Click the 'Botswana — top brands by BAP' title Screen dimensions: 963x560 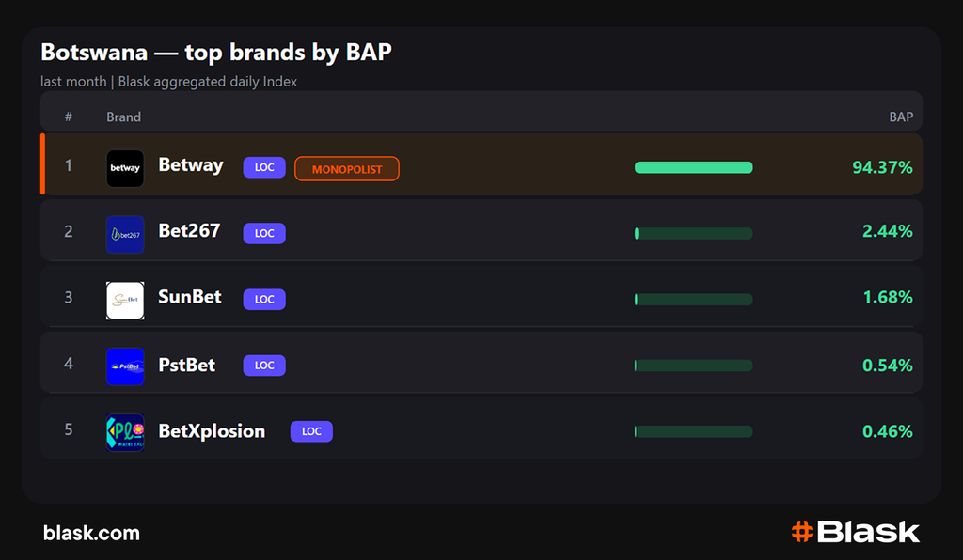click(216, 53)
